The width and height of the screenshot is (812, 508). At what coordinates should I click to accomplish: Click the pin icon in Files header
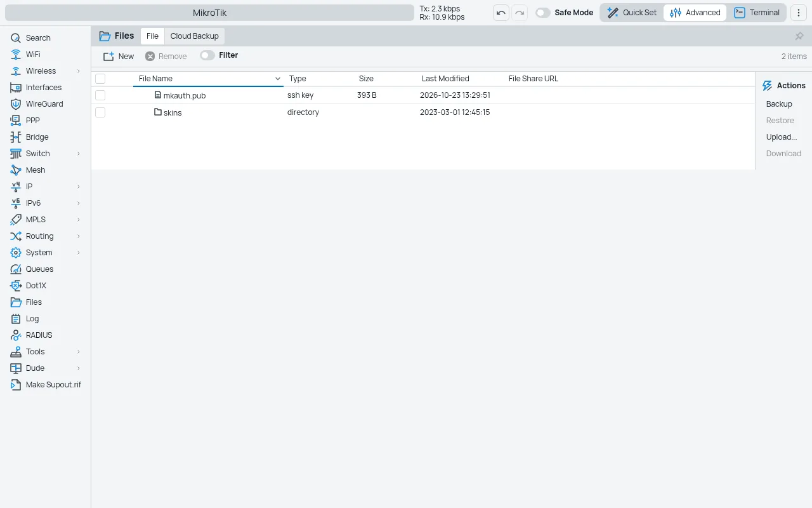[x=799, y=36]
